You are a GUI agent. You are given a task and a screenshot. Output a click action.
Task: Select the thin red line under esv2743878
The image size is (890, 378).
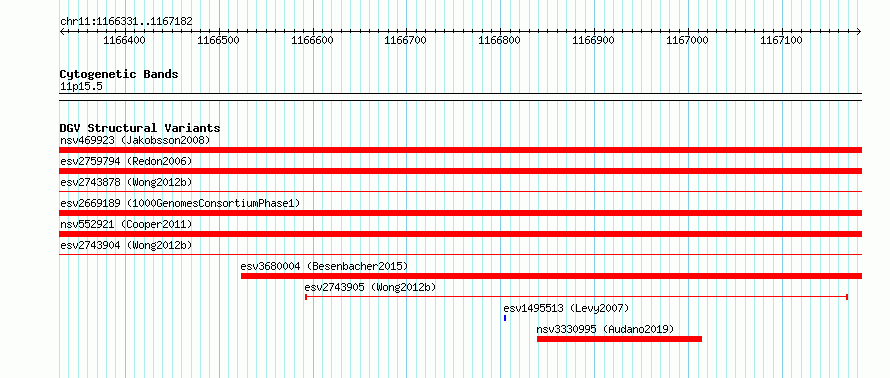(x=460, y=191)
